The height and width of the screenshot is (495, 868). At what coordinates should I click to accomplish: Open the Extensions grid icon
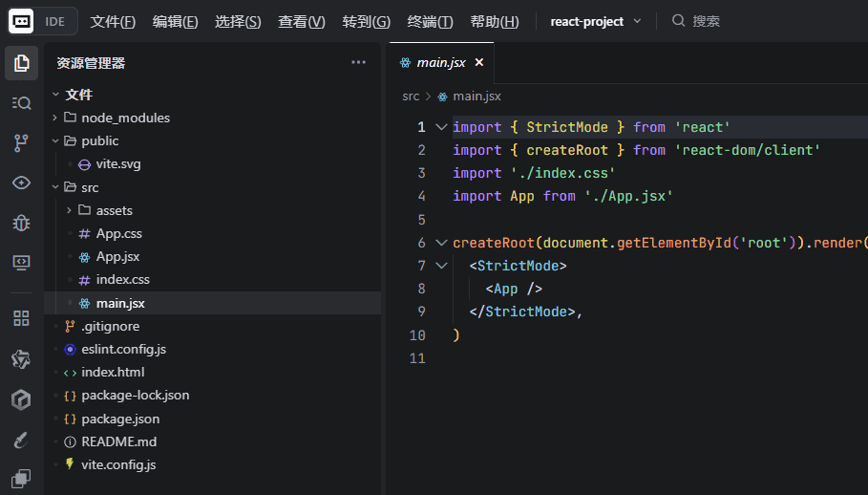point(22,318)
